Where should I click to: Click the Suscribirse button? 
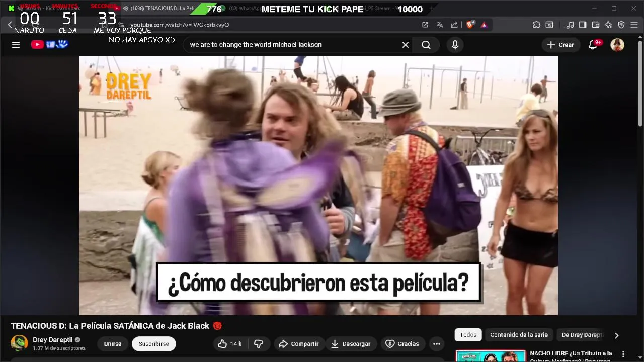154,344
